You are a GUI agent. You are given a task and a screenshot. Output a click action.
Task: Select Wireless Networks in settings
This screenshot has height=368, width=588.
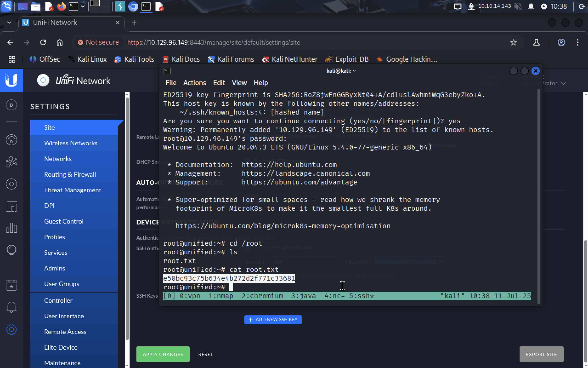74,143
